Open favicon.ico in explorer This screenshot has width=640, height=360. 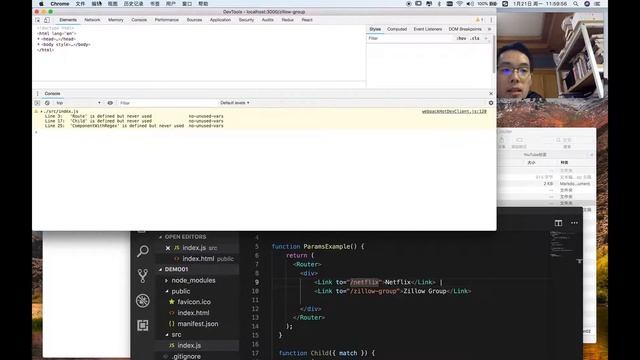pos(190,302)
